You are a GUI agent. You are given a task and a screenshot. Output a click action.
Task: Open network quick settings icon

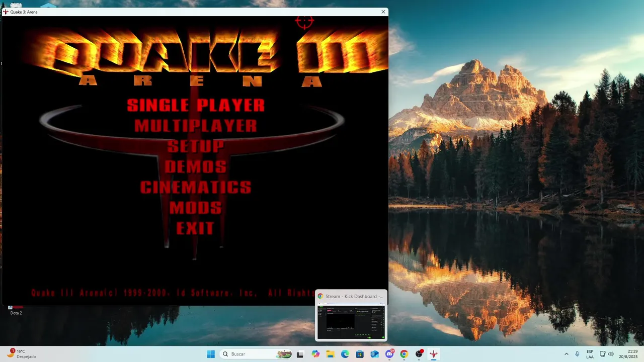(x=603, y=354)
